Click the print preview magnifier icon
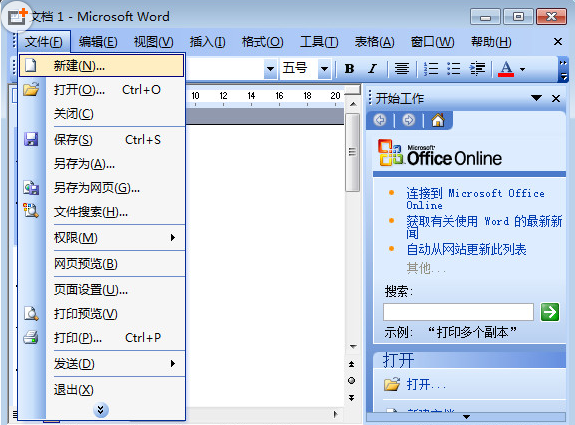Image resolution: width=575 pixels, height=425 pixels. click(x=31, y=314)
